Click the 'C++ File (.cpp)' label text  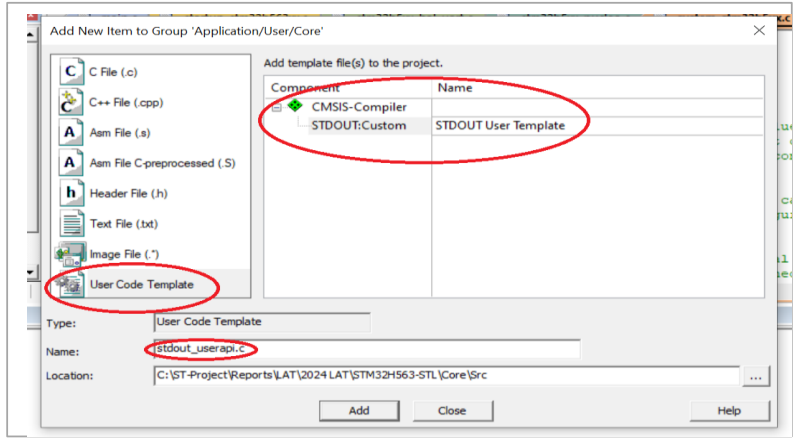click(x=126, y=102)
